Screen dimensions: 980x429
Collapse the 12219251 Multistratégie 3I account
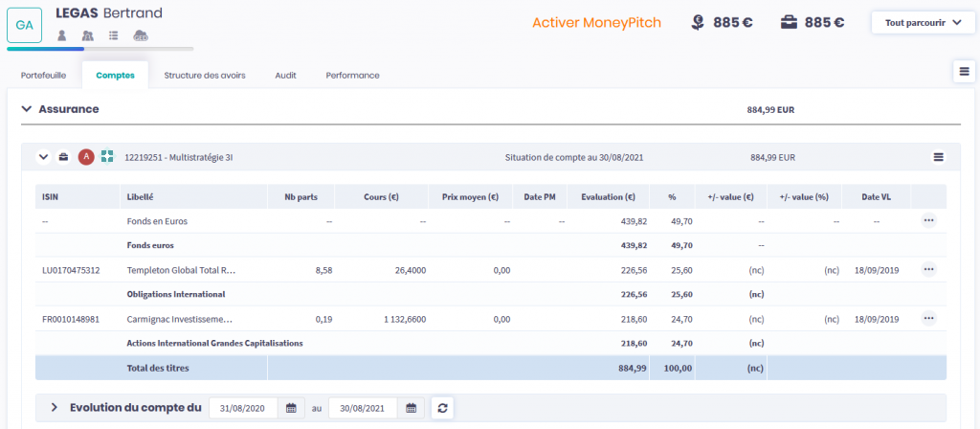[x=43, y=157]
